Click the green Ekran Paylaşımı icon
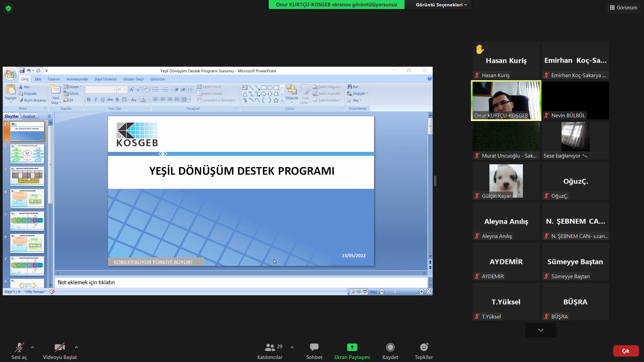Image resolution: width=644 pixels, height=362 pixels. coord(352,347)
